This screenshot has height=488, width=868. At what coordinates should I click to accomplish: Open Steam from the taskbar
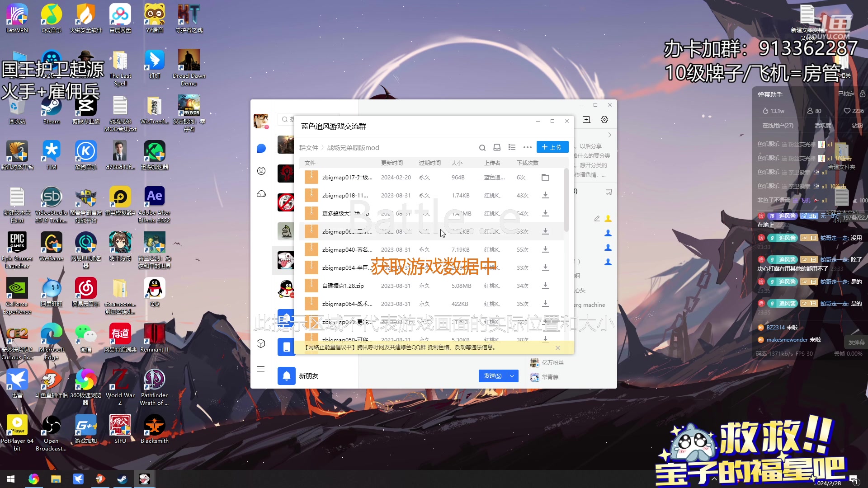pos(122,479)
